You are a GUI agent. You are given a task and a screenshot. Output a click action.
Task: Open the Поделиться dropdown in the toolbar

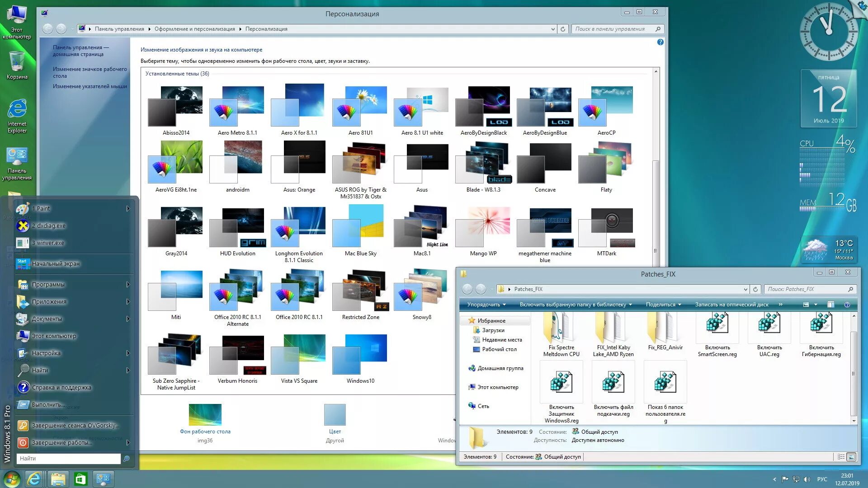tap(663, 305)
